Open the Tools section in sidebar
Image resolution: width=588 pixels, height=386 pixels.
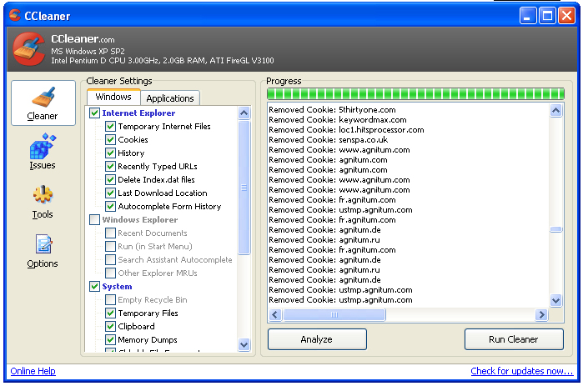43,202
